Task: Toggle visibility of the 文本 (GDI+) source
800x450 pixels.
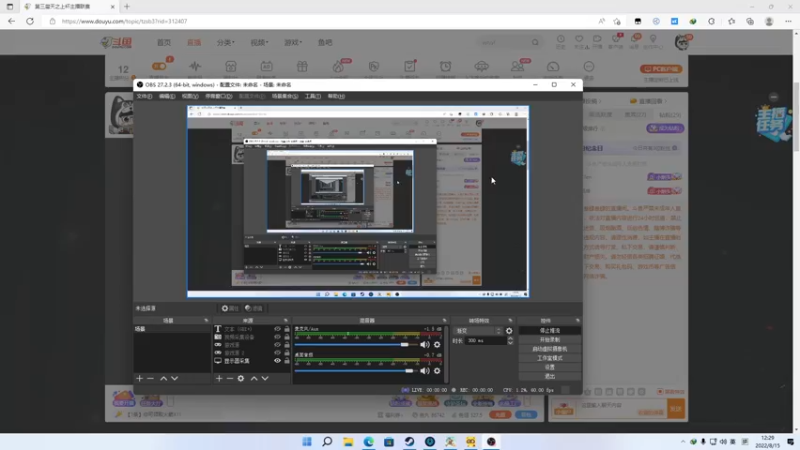Action: [278, 329]
